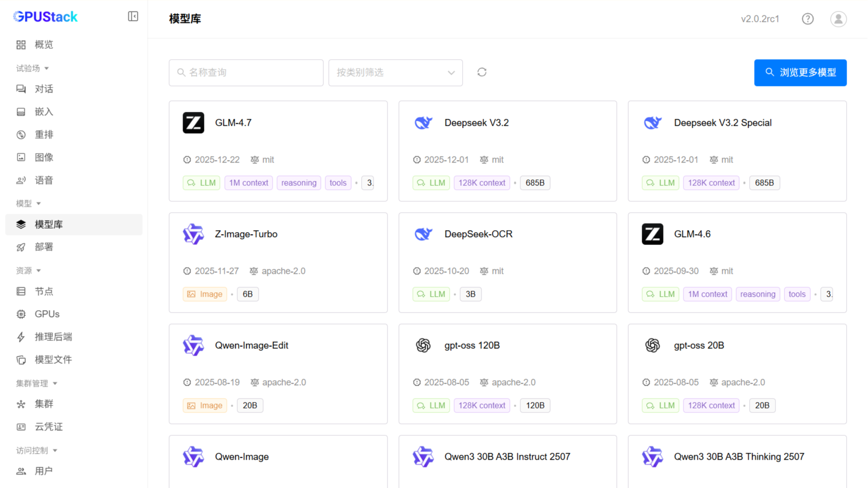Click the 685B tag on Deepseek V3.2 Special
The image size is (868, 488).
click(x=764, y=183)
